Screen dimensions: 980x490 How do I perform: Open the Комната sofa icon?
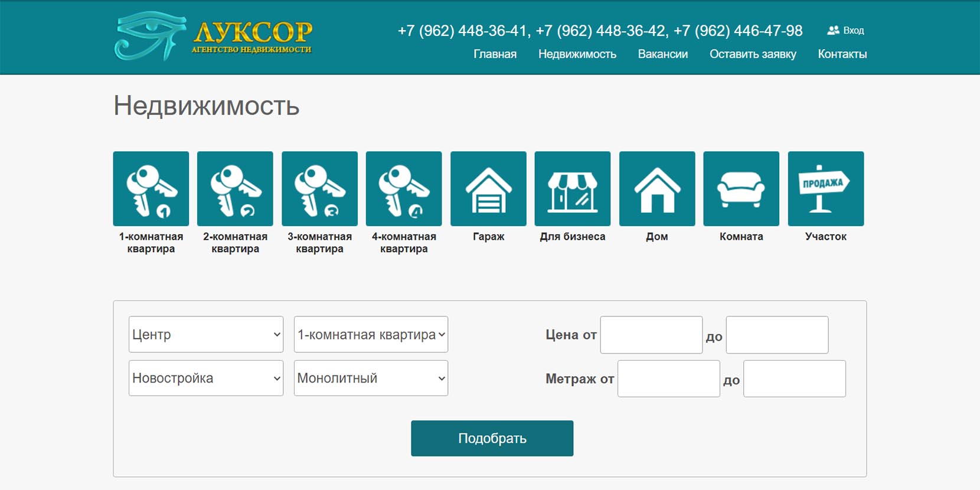pos(741,189)
